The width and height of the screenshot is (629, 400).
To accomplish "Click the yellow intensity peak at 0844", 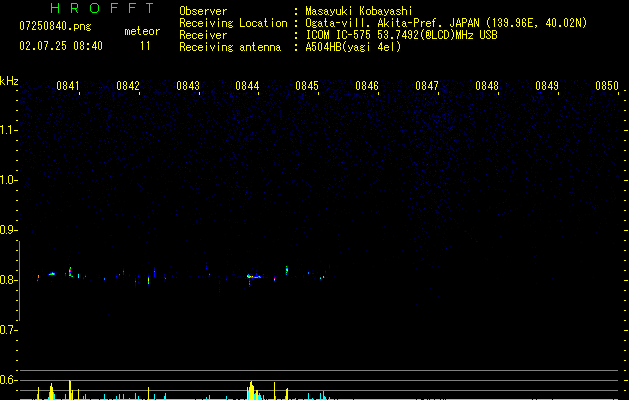I will pos(251,390).
